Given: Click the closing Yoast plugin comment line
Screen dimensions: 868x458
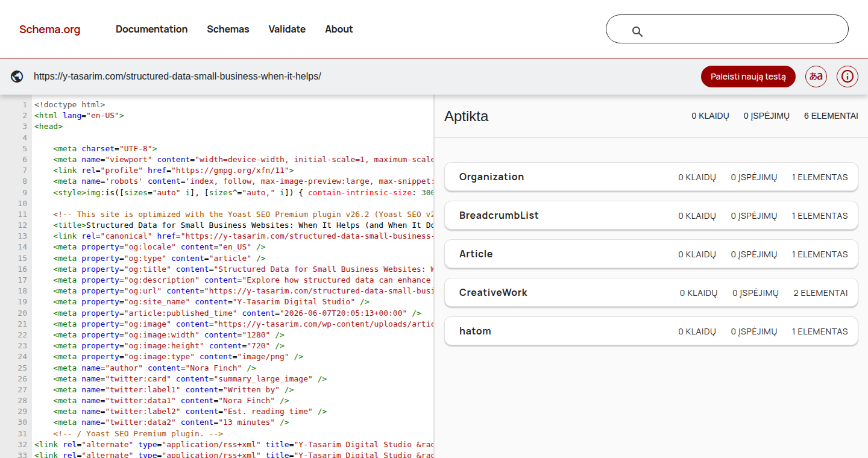Looking at the screenshot, I should [x=138, y=434].
